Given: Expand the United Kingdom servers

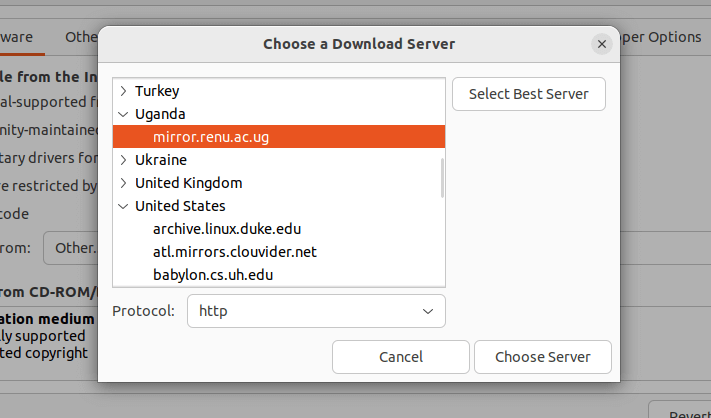Looking at the screenshot, I should click(x=123, y=183).
